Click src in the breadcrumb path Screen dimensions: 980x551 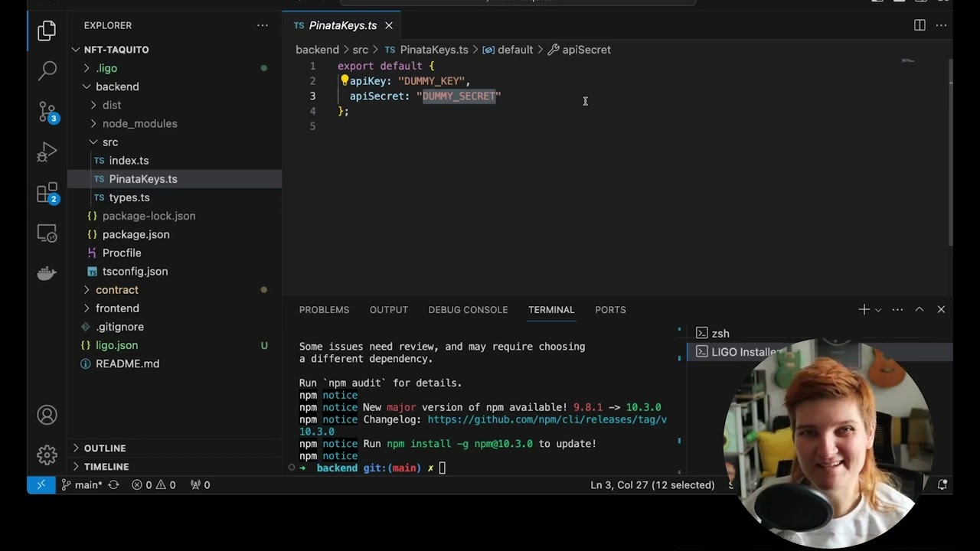(x=360, y=50)
